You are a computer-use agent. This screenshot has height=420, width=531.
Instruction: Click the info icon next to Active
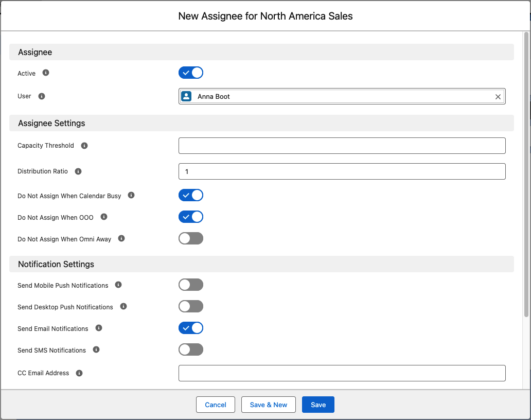46,73
